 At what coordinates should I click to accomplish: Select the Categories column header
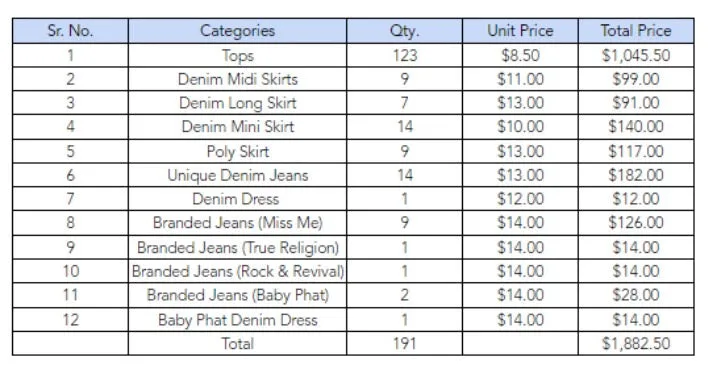pos(237,31)
